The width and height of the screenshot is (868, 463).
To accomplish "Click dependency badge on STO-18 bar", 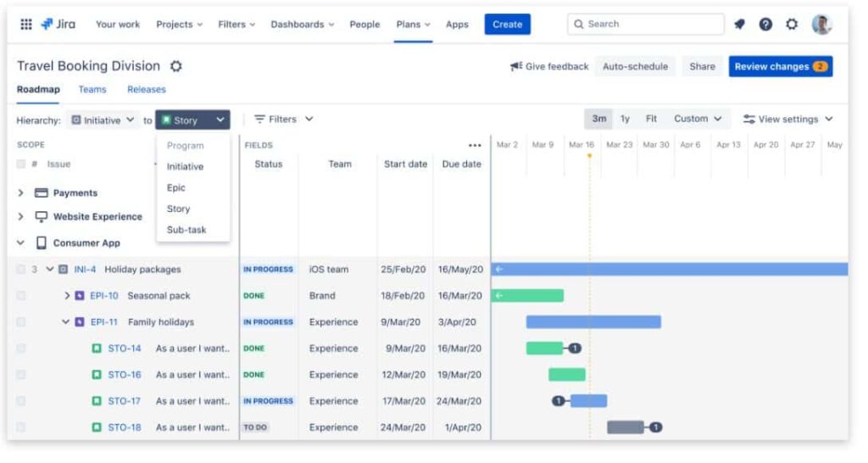I will click(655, 427).
